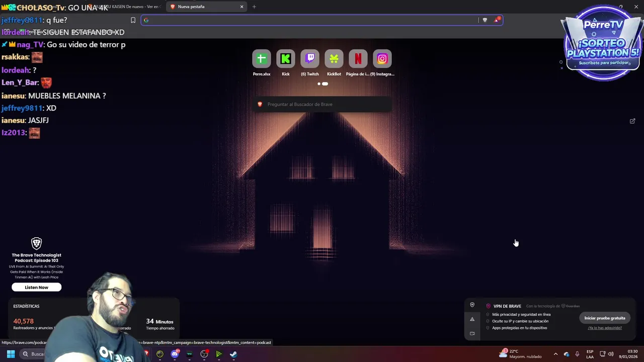This screenshot has height=362, width=644.
Task: Open Discord from the taskbar
Action: coord(175,354)
